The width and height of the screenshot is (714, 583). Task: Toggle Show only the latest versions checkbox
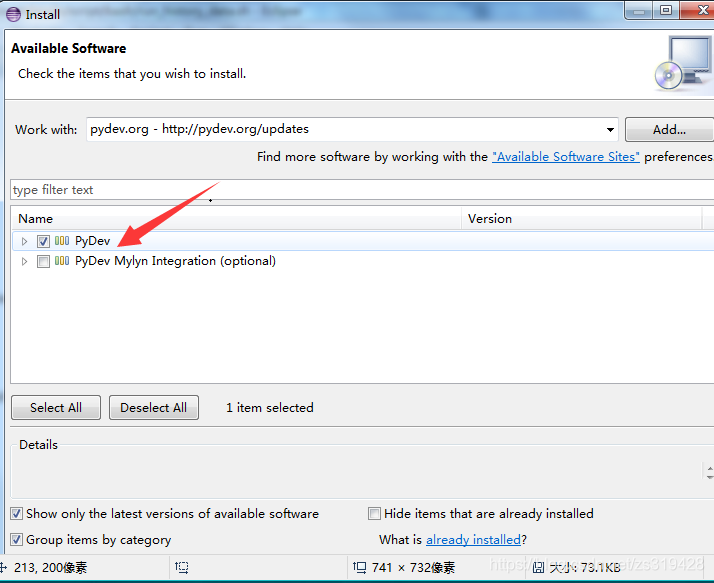click(16, 514)
